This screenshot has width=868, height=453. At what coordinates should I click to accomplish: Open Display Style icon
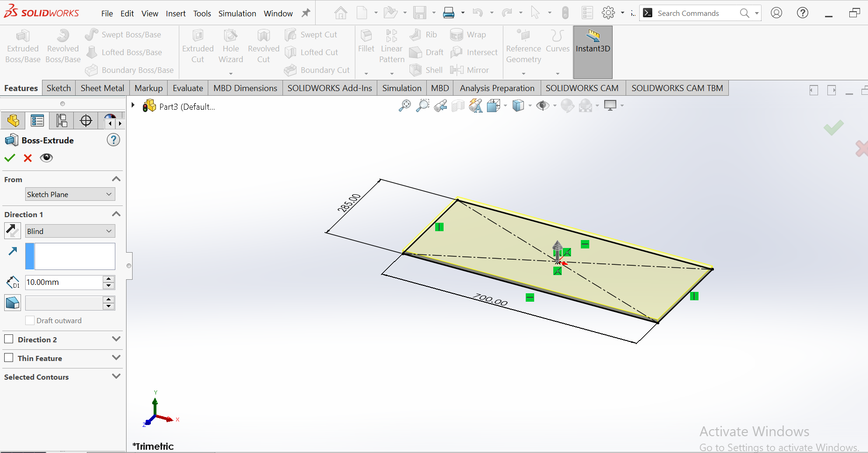point(518,106)
